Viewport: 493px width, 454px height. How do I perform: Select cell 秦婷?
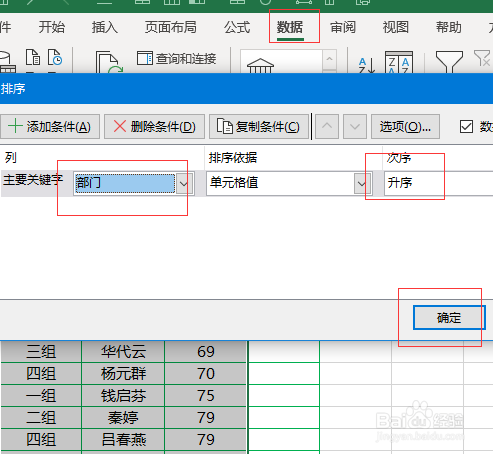pos(123,418)
